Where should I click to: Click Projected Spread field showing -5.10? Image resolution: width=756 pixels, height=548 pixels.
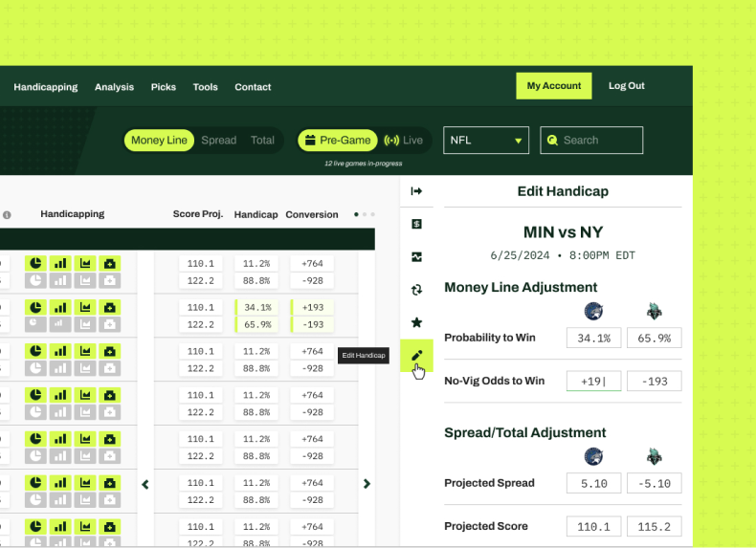655,483
